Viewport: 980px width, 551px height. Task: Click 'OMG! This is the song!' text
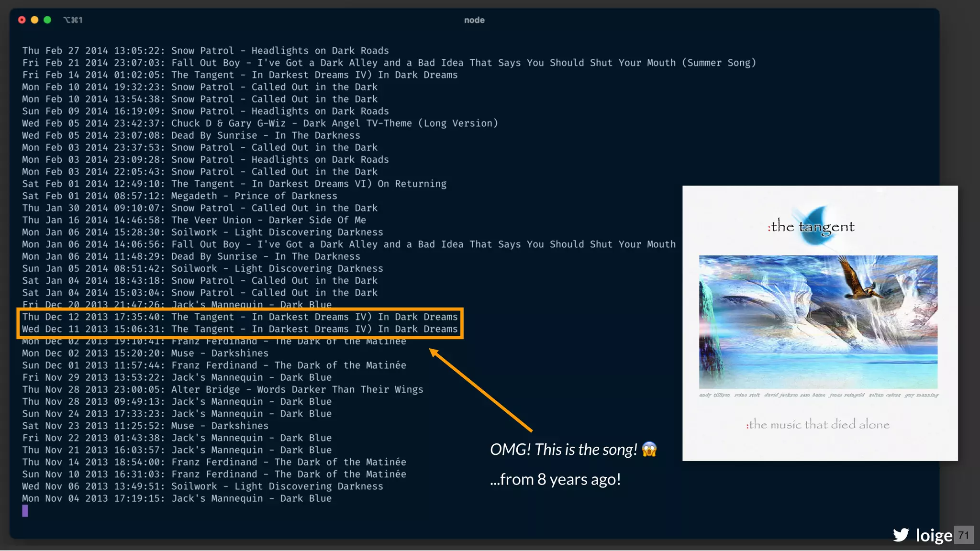click(x=563, y=450)
